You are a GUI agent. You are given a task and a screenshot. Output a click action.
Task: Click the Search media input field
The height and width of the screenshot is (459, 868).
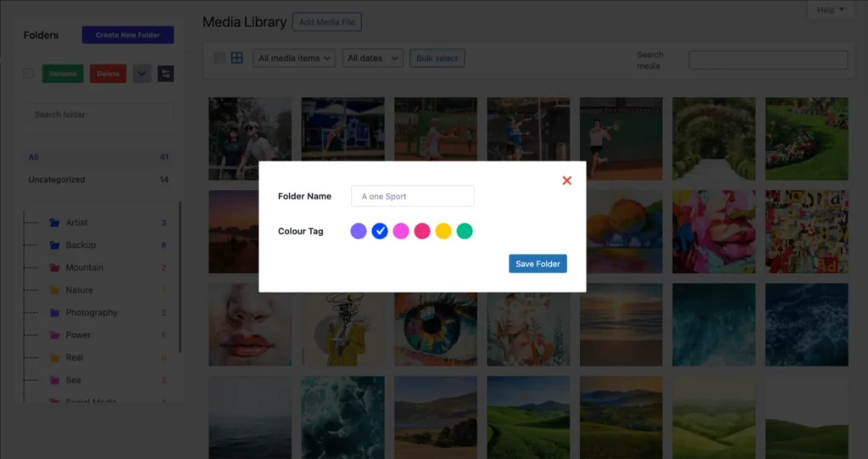click(768, 60)
